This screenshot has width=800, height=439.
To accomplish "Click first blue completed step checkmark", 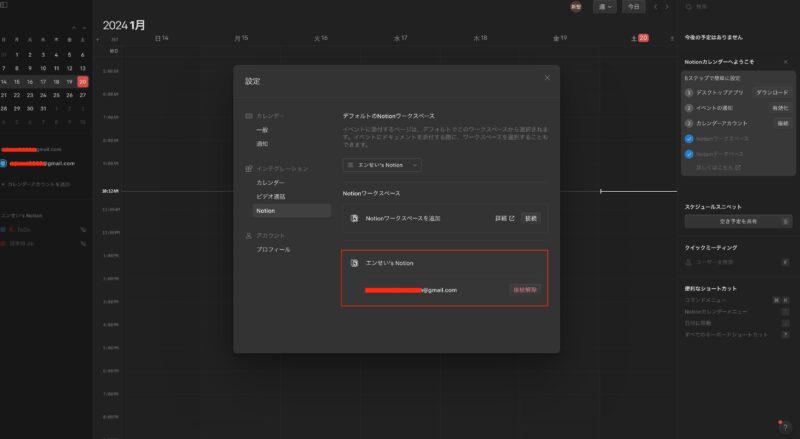I will click(689, 139).
